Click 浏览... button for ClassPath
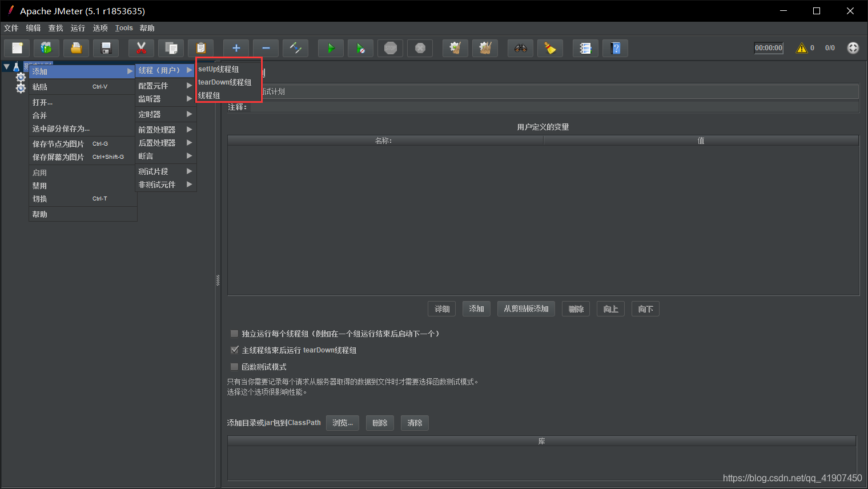Image resolution: width=868 pixels, height=489 pixels. tap(343, 423)
